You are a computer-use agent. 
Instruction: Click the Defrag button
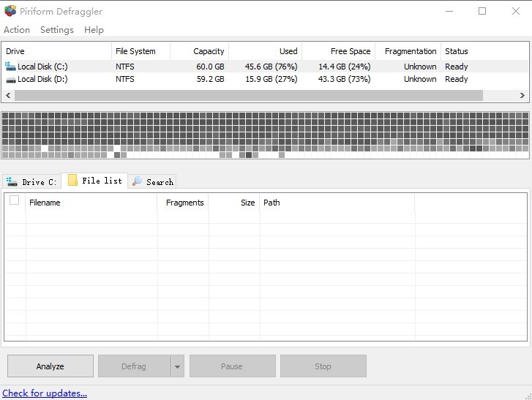pos(134,366)
